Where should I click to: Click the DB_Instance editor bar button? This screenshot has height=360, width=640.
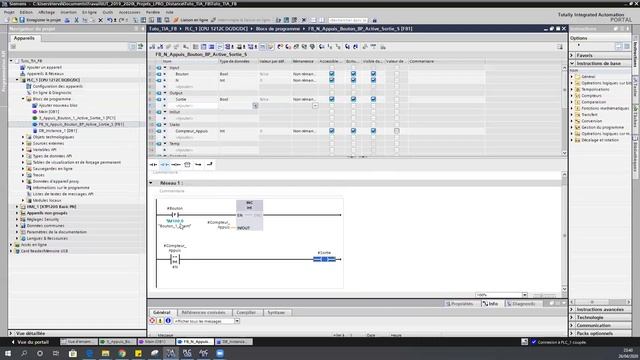tap(233, 342)
